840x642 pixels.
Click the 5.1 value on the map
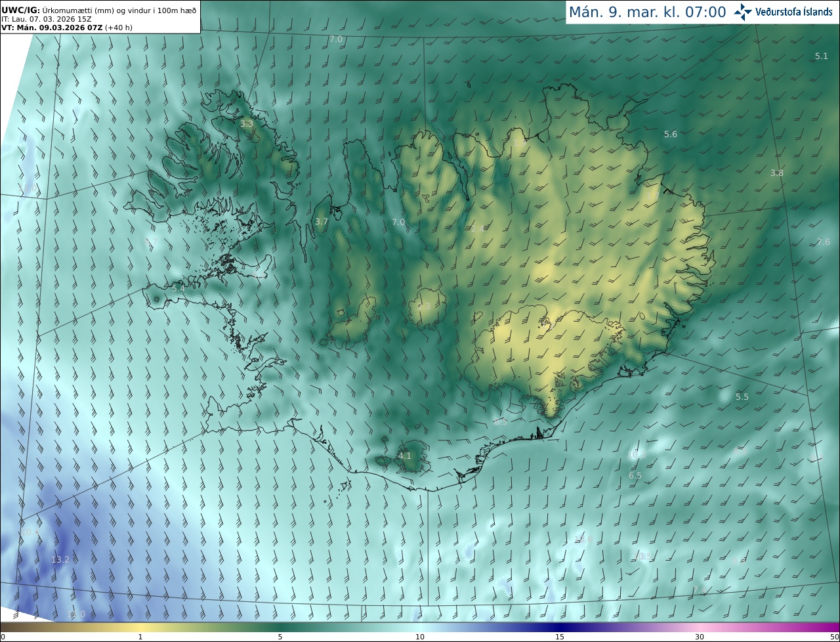click(x=821, y=56)
